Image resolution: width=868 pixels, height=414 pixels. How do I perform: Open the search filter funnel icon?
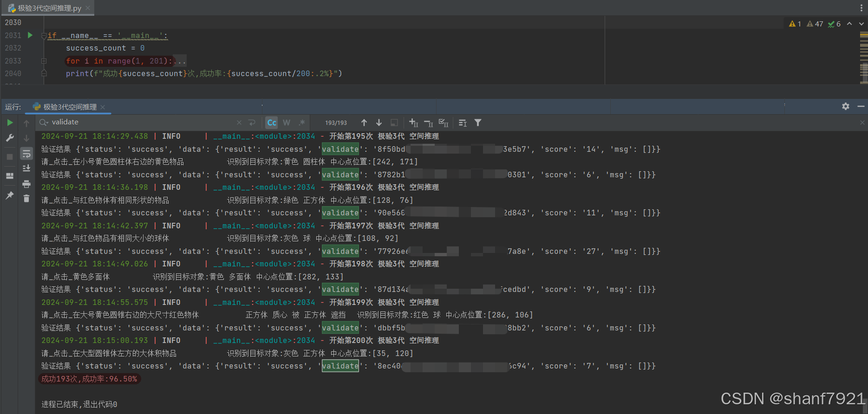[478, 123]
